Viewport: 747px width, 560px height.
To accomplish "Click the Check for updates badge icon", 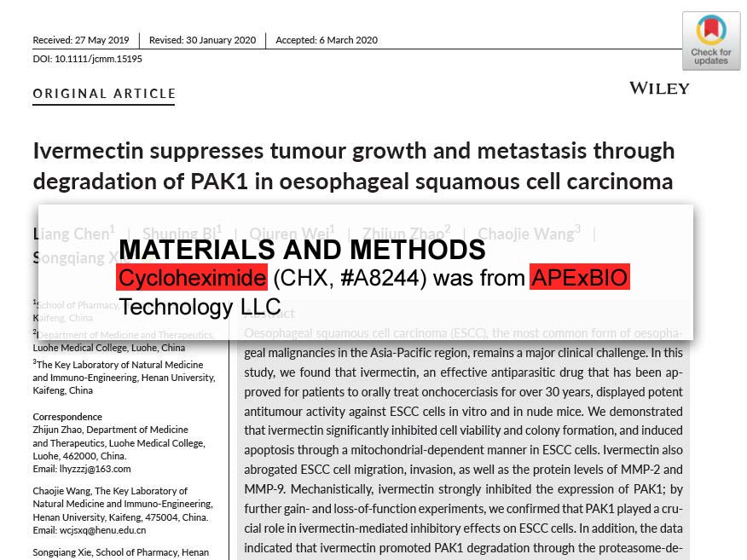I will point(710,40).
